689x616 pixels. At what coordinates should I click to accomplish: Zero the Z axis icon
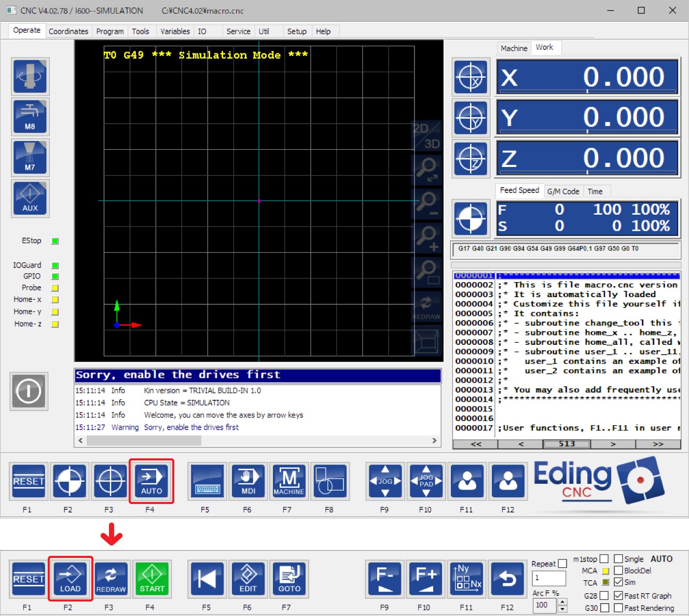(471, 158)
